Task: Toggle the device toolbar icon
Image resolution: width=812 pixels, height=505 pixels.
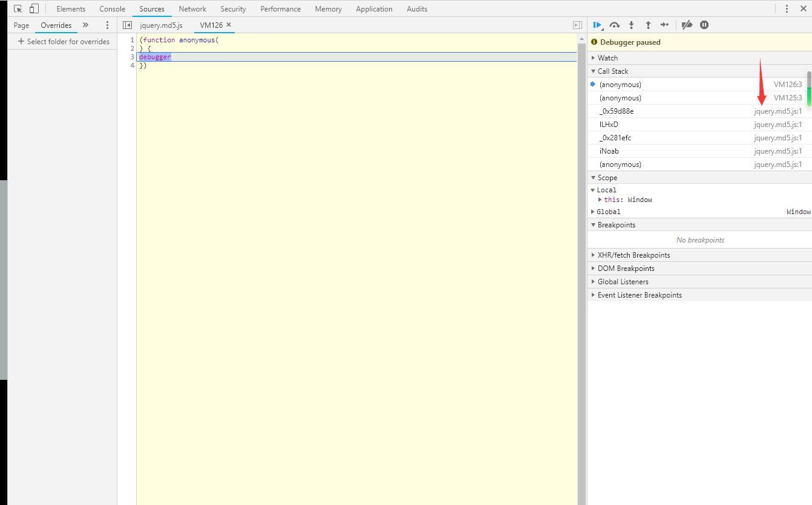Action: pos(34,9)
